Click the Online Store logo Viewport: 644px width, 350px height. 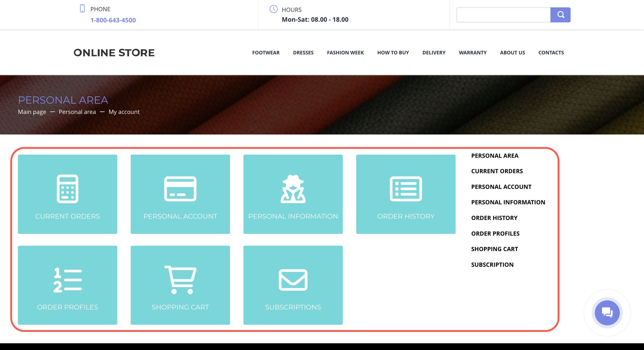[114, 53]
